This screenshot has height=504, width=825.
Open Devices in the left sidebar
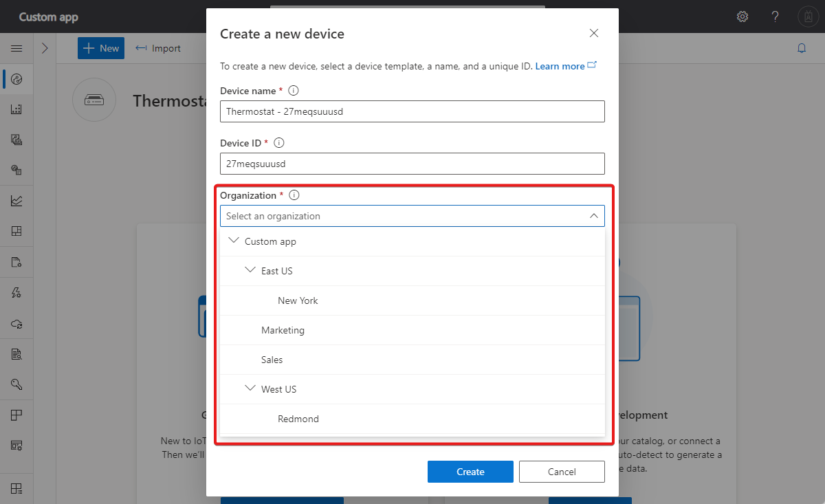pyautogui.click(x=16, y=79)
